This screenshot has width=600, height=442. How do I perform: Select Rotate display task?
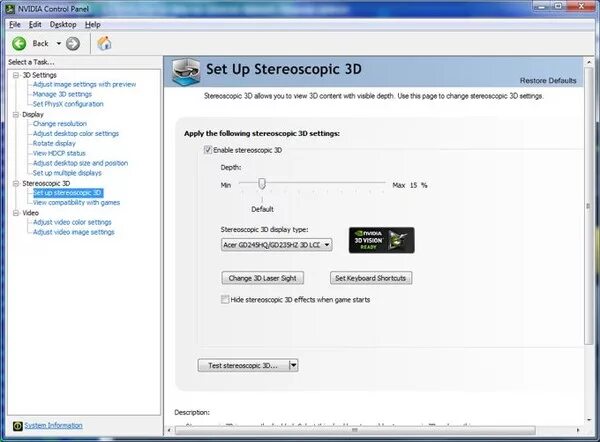pyautogui.click(x=54, y=144)
